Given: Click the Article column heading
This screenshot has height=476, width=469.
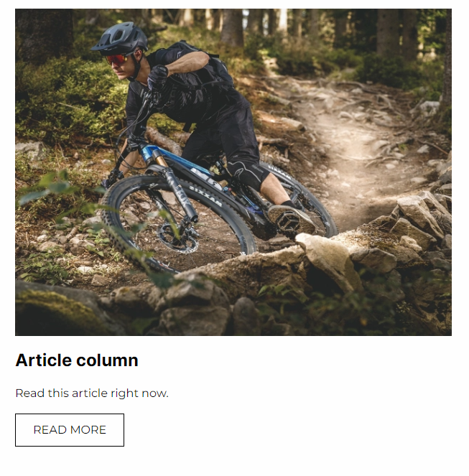Looking at the screenshot, I should pyautogui.click(x=77, y=360).
